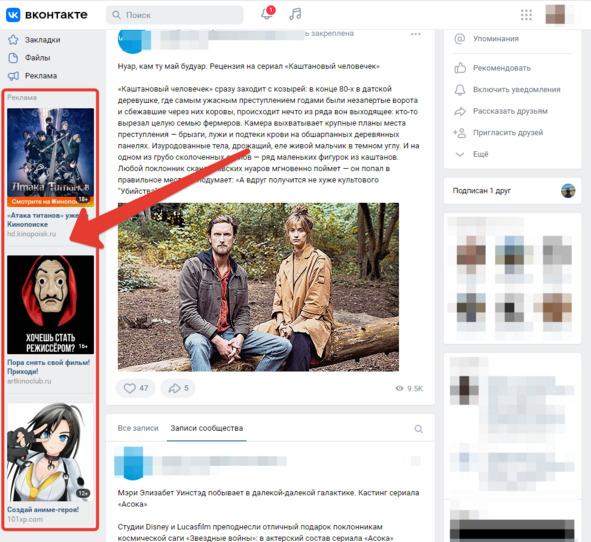Screen dimensions: 591x542
Task: Select the Записи сообщества tab
Action: (207, 428)
